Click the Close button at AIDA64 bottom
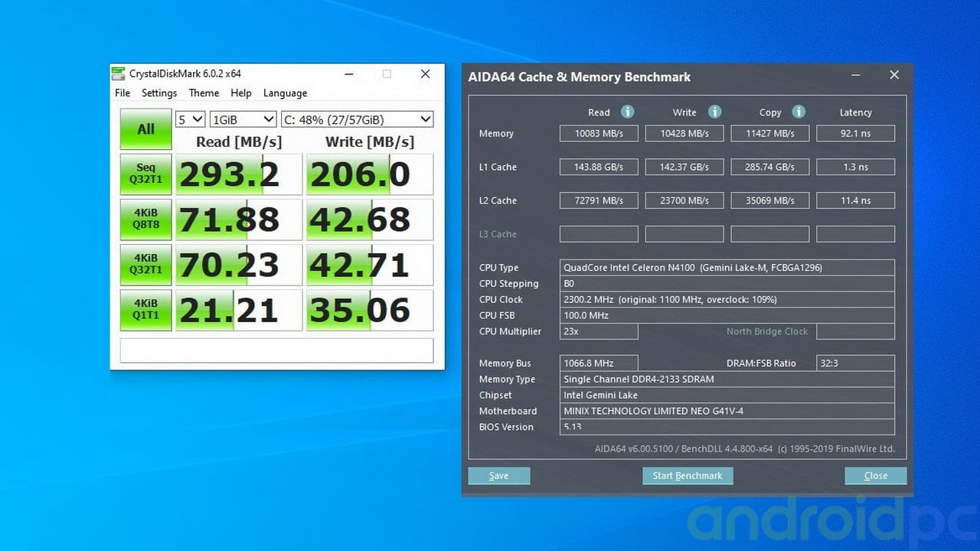The image size is (980, 551). pos(876,476)
